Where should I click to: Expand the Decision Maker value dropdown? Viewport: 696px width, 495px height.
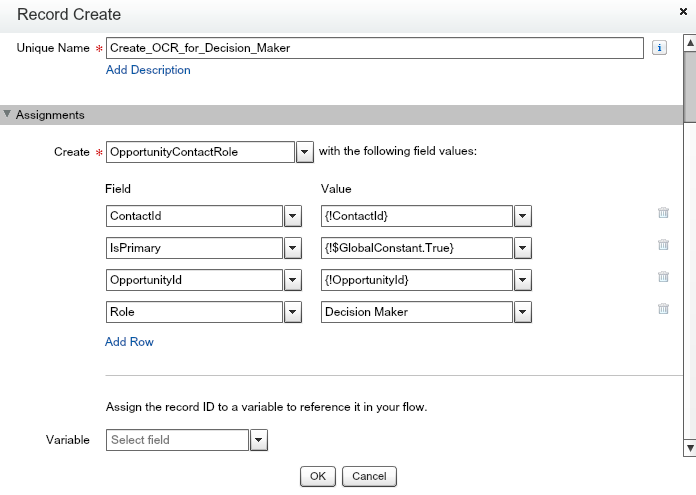point(522,313)
